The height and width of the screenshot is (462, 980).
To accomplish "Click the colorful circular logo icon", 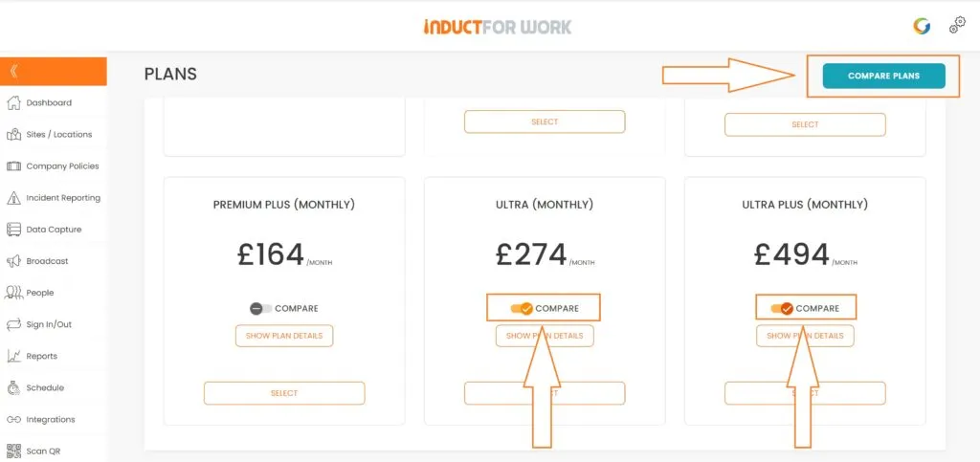I will 922,26.
